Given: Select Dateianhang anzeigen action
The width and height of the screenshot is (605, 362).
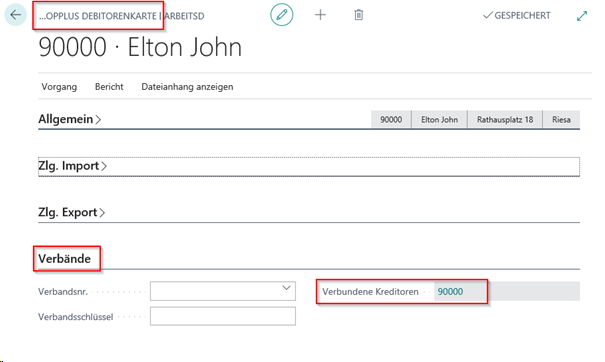Looking at the screenshot, I should pos(187,87).
